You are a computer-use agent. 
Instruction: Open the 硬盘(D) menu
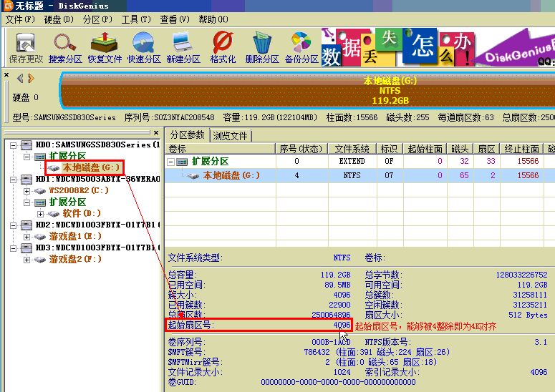[59, 19]
